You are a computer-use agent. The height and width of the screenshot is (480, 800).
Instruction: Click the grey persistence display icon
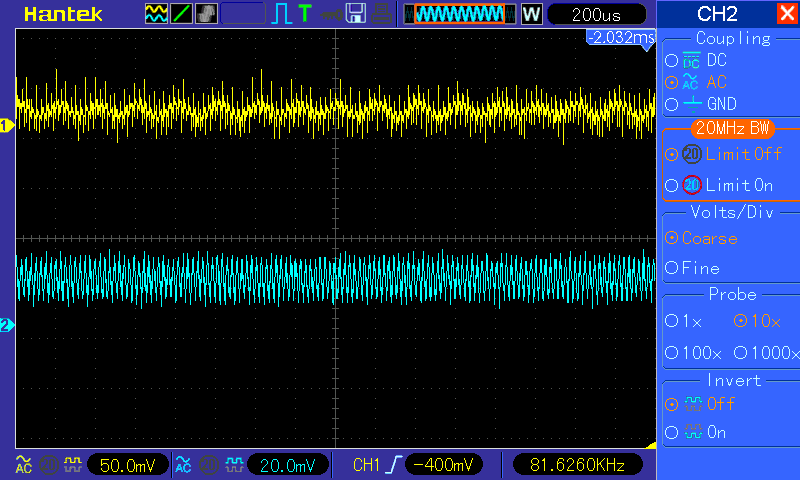[206, 14]
